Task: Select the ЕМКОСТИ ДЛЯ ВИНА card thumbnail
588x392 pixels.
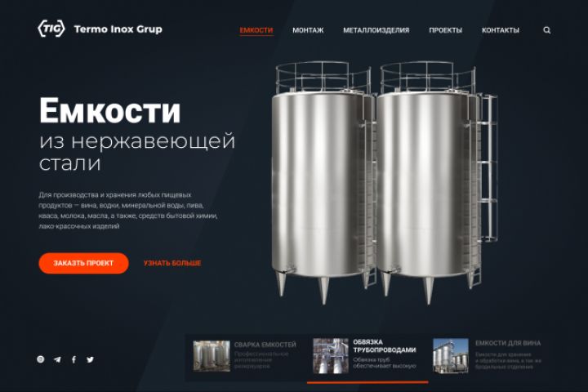Action: tap(450, 356)
